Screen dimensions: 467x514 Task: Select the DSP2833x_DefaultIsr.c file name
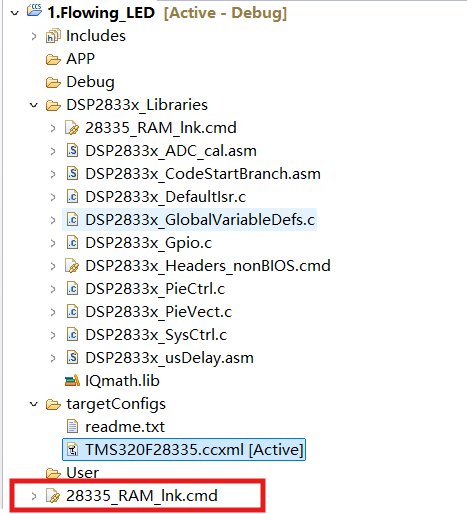166,197
